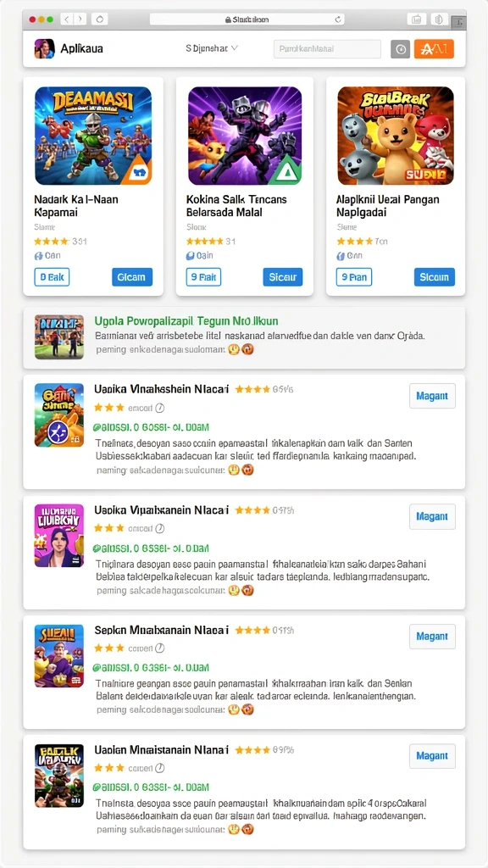The width and height of the screenshot is (488, 868).
Task: Open the Ugola Powopalizapil Tegum link
Action: [186, 321]
